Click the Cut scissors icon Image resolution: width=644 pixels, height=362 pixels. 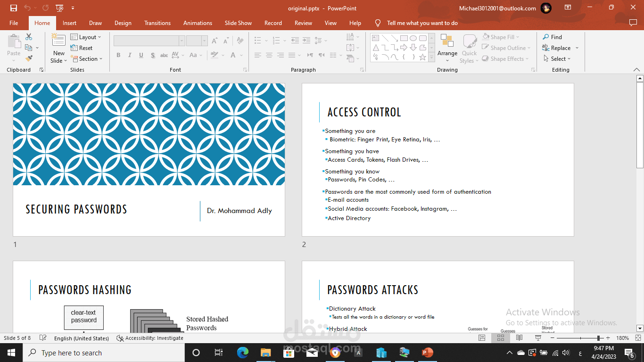[29, 37]
